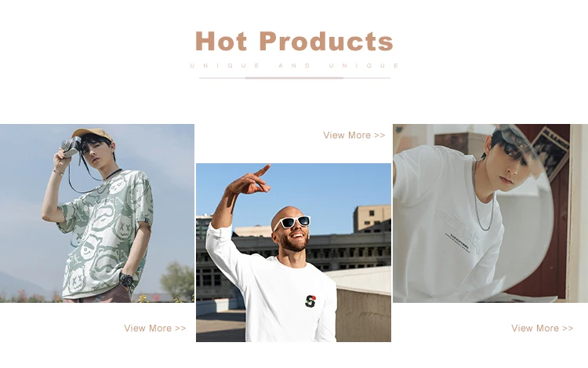Viewport: 588px width, 368px height.
Task: Click the yellow flowers in the left photo
Action: coord(143,299)
